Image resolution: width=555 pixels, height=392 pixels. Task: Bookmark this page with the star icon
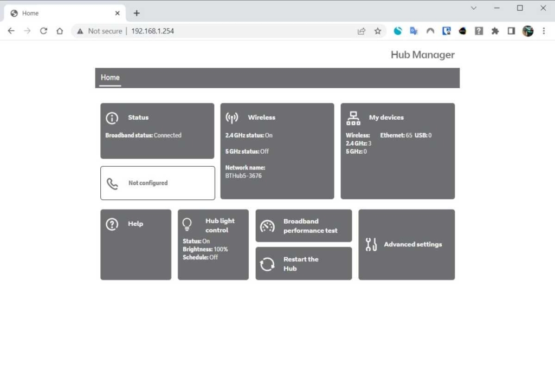click(378, 31)
